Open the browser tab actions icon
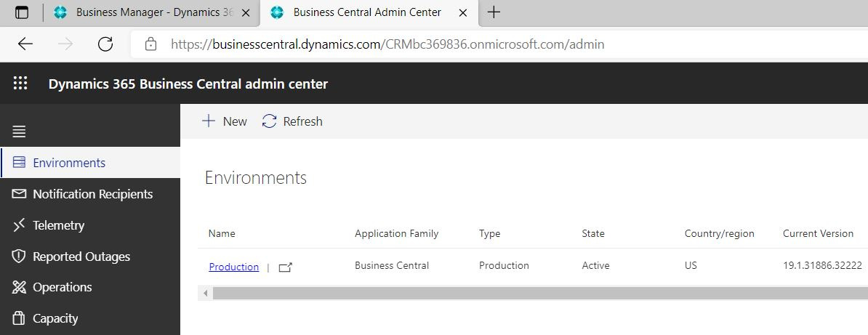This screenshot has height=335, width=868. pyautogui.click(x=22, y=13)
